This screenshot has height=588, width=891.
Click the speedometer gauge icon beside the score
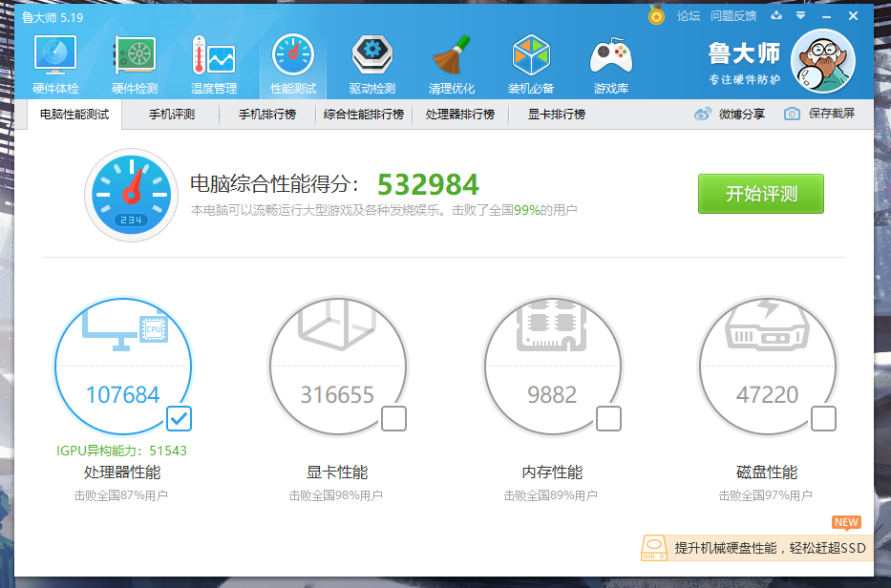[131, 195]
